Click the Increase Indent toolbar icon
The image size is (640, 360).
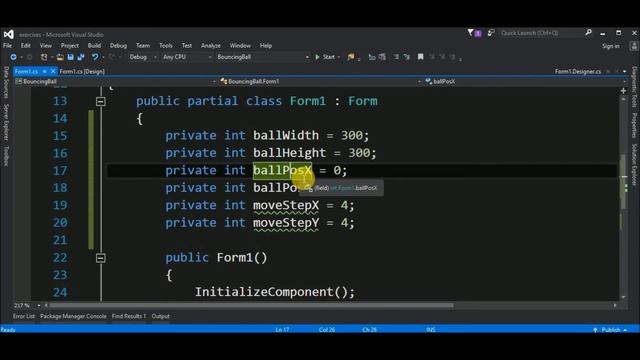click(x=407, y=57)
